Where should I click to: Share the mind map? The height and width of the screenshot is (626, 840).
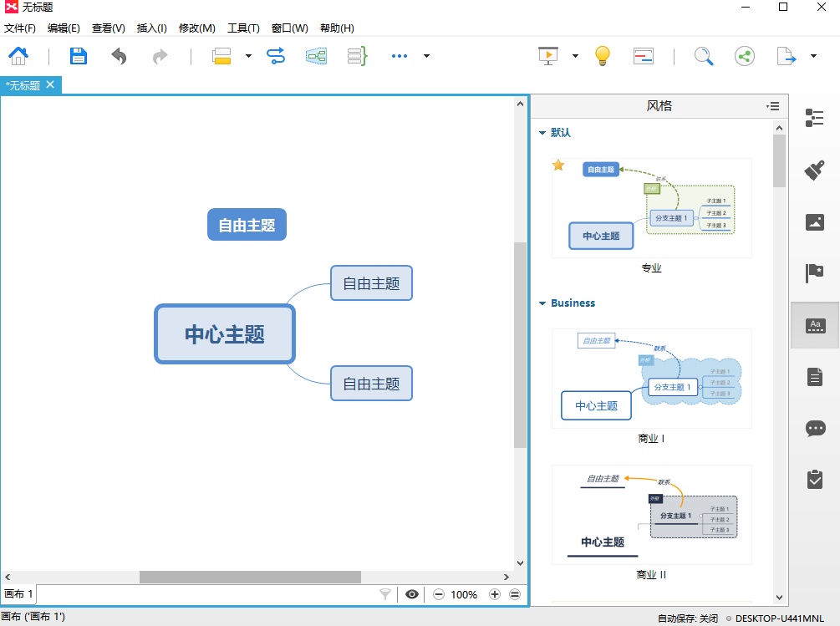coord(744,56)
